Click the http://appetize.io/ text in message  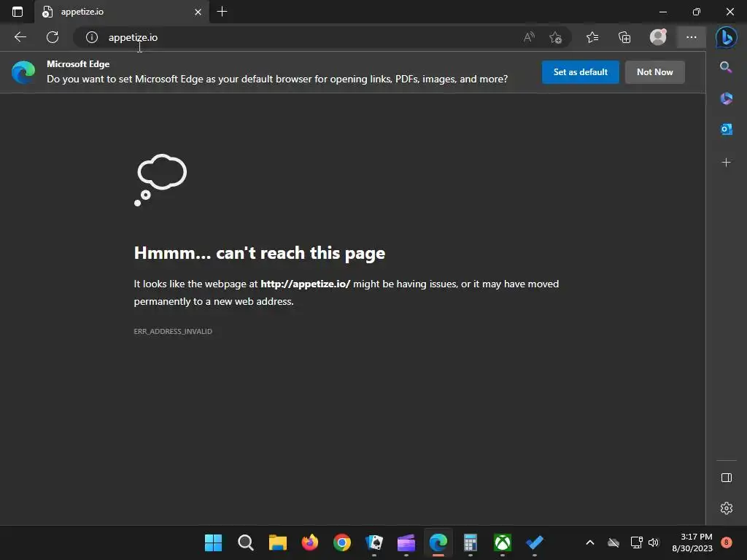click(x=306, y=284)
